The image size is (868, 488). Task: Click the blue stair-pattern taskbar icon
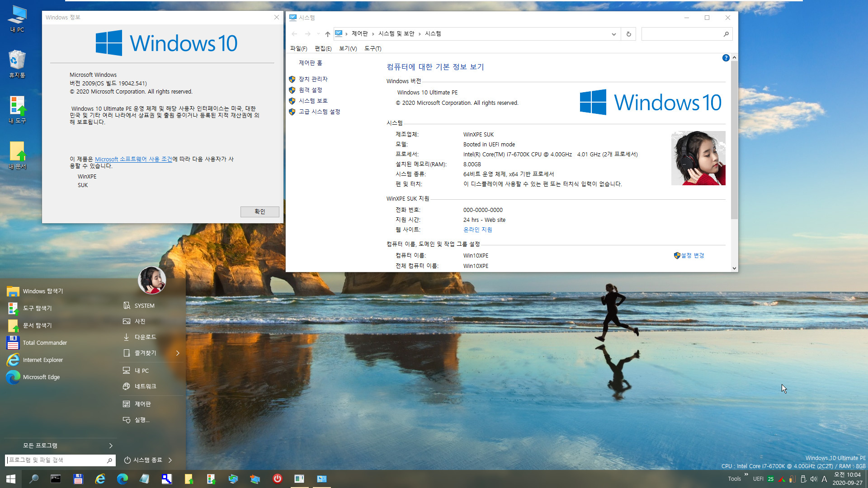166,479
